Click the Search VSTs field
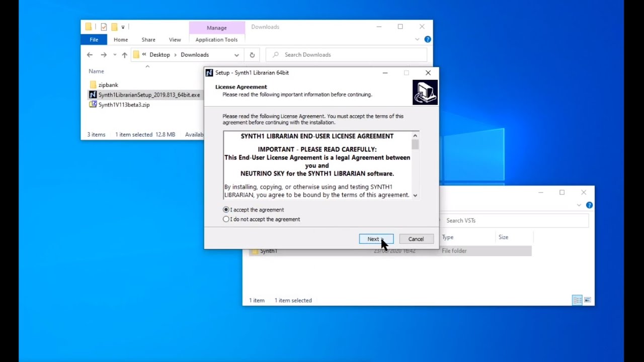The width and height of the screenshot is (644, 362). [514, 221]
